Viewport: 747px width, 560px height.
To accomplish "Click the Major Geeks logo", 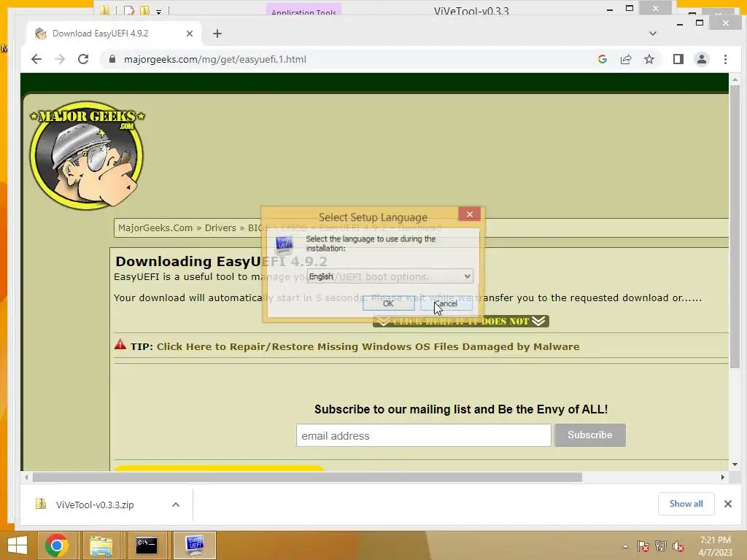I will (88, 155).
